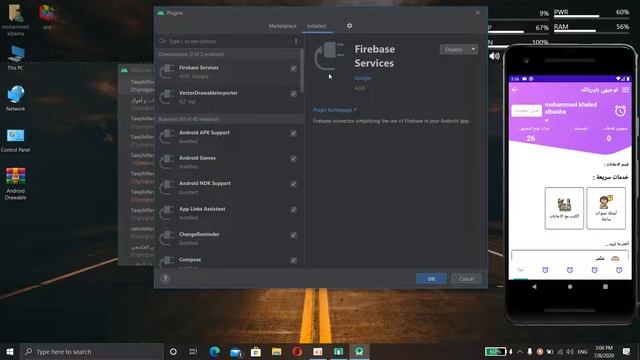Click the Android NDK Support plugin icon
The width and height of the screenshot is (640, 360).
point(167,187)
